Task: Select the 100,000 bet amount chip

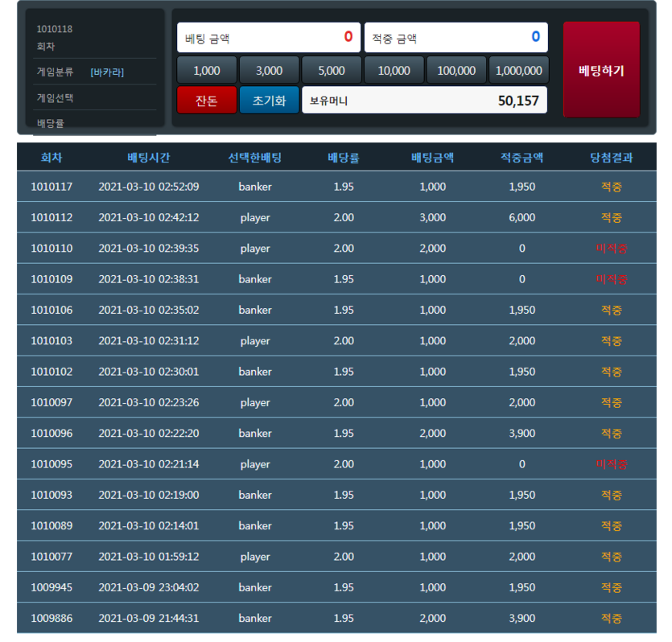Action: coord(456,70)
